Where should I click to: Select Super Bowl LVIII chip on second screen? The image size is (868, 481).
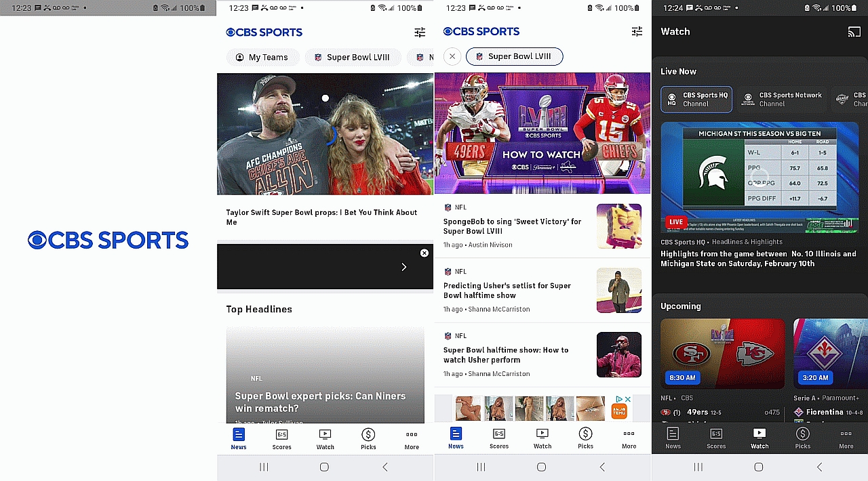[x=352, y=57]
